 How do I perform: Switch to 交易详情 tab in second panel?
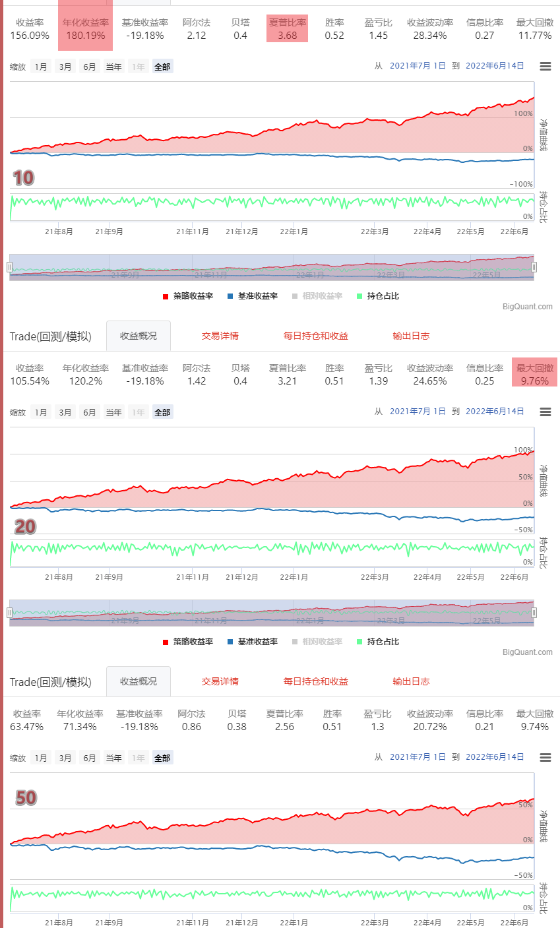220,336
